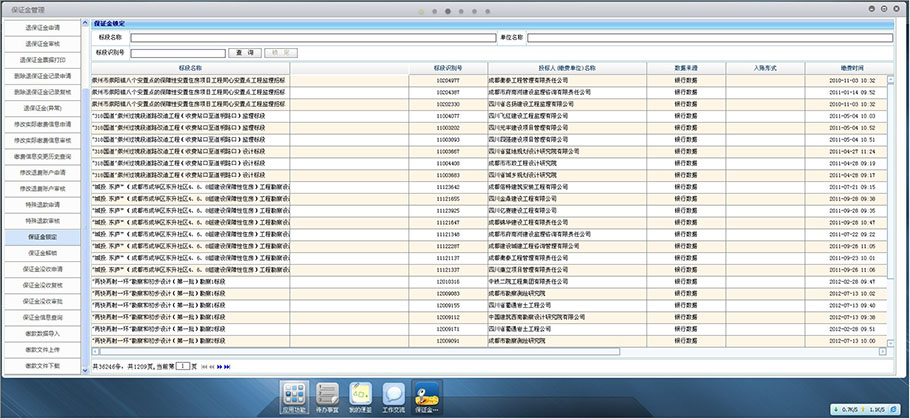
Task: Select the highlighted 保证金锁定 menu item
Action: 42,237
